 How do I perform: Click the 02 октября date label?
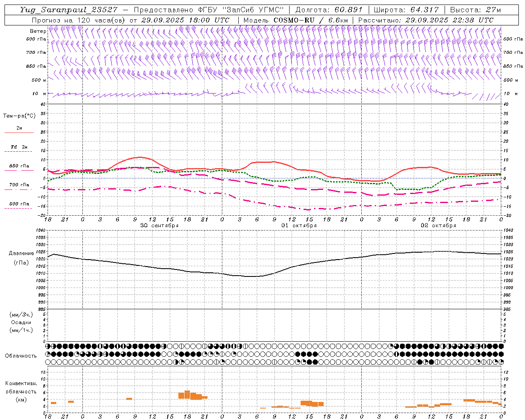pos(438,226)
